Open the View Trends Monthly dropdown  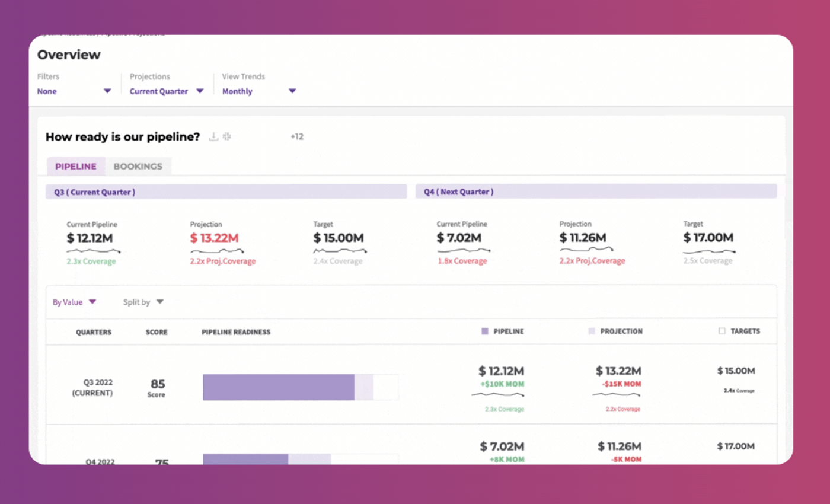(x=259, y=91)
